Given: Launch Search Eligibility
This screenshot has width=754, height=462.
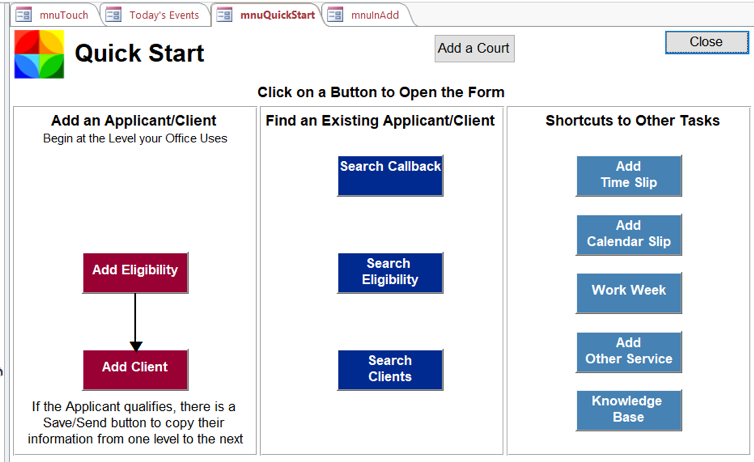Looking at the screenshot, I should point(390,272).
